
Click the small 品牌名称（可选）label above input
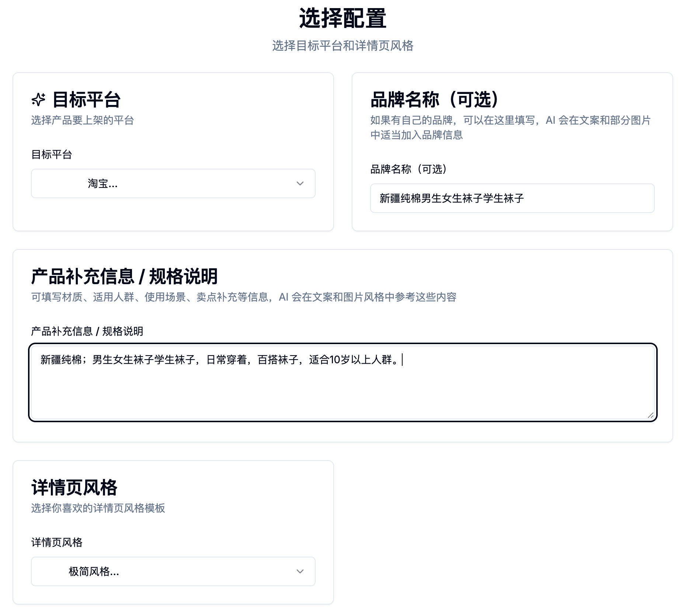pyautogui.click(x=409, y=169)
